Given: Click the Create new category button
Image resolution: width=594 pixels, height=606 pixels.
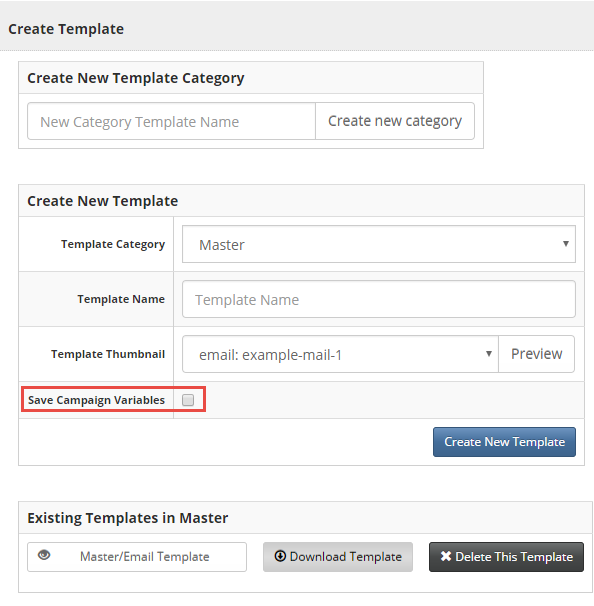Looking at the screenshot, I should point(395,121).
